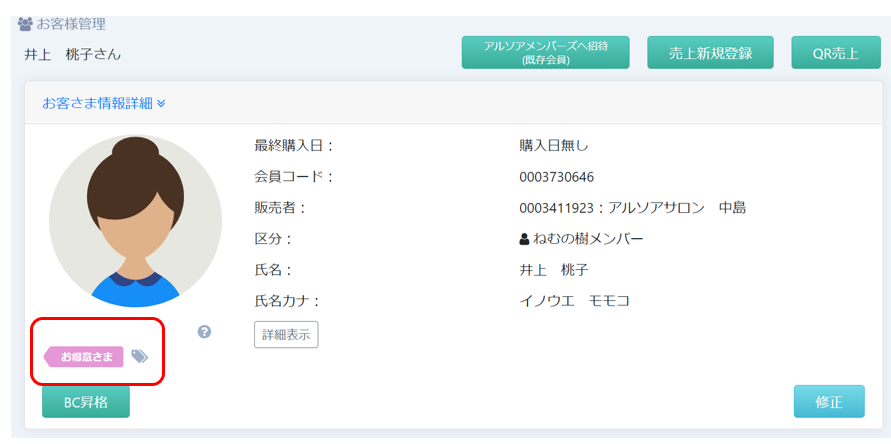The width and height of the screenshot is (891, 444).
Task: Click the 井上 桃子さん customer name heading
Action: pyautogui.click(x=72, y=54)
